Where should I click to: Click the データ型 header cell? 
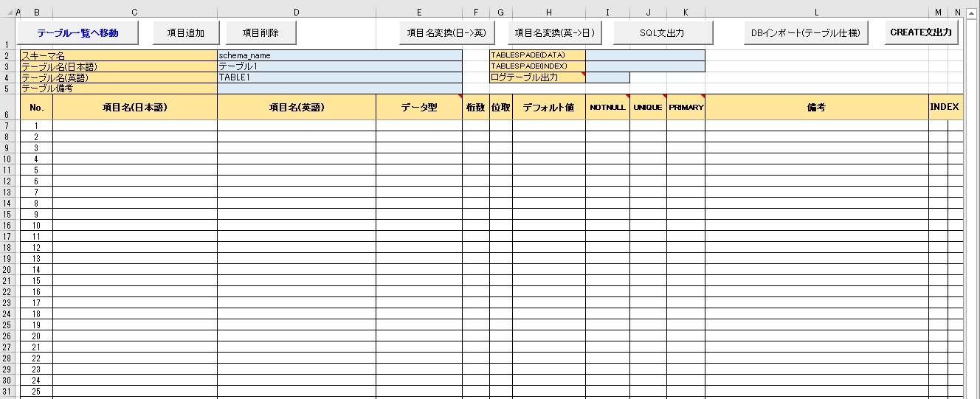419,107
